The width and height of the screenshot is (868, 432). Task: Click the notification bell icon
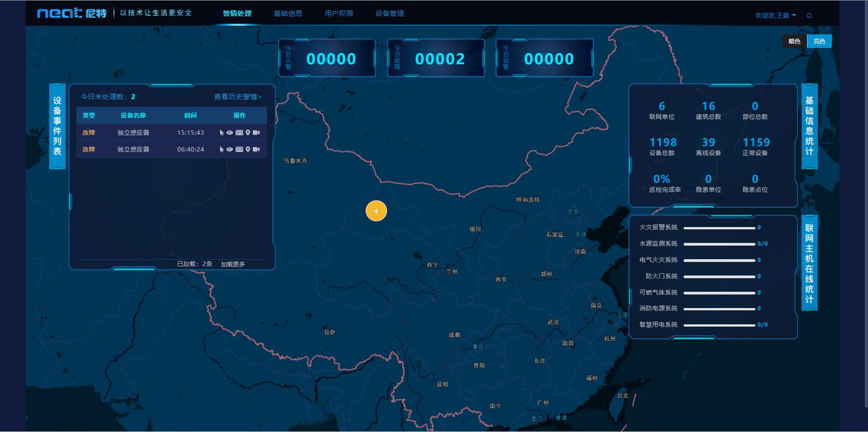809,15
